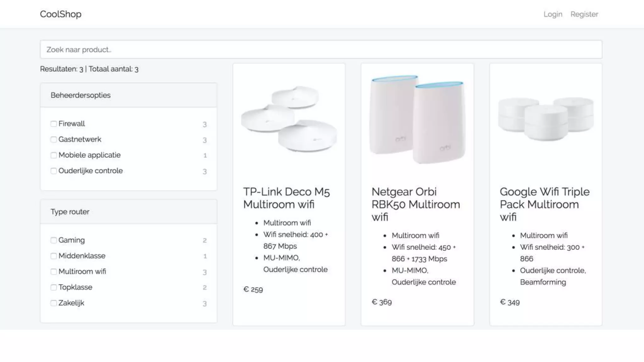The image size is (644, 362).
Task: Focus the 'Zoek naar product' search field
Action: (321, 50)
